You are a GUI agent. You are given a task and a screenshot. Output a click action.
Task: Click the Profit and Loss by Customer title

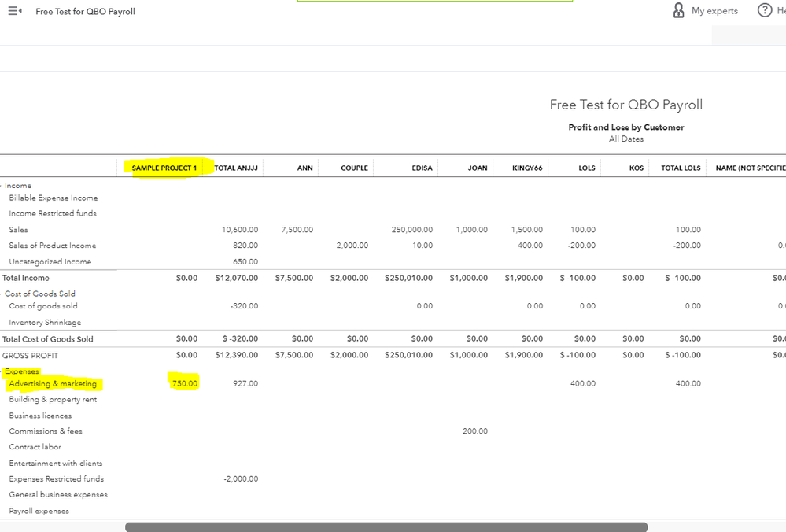pos(626,127)
